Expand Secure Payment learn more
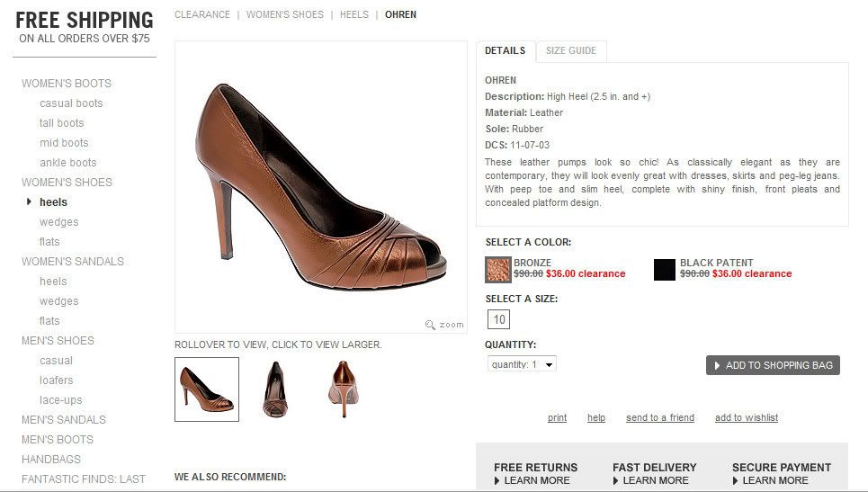The image size is (868, 492). click(x=774, y=480)
